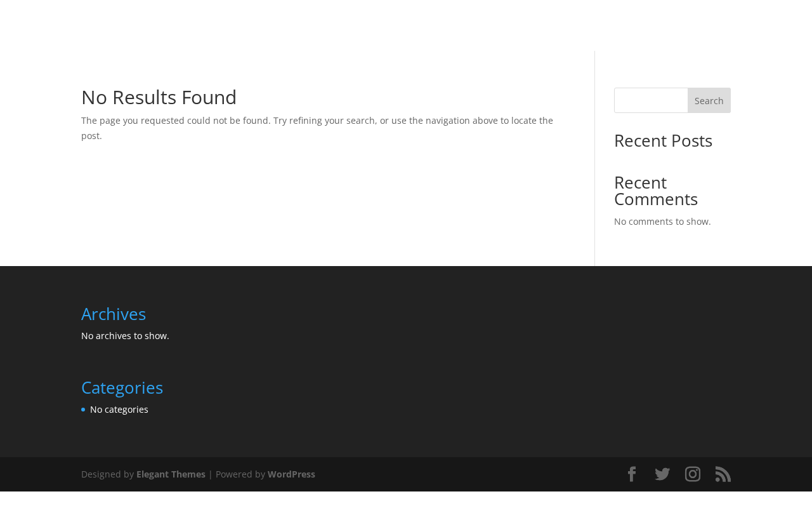812x508 pixels.
Task: Select the Recent Comments heading
Action: pyautogui.click(x=656, y=190)
